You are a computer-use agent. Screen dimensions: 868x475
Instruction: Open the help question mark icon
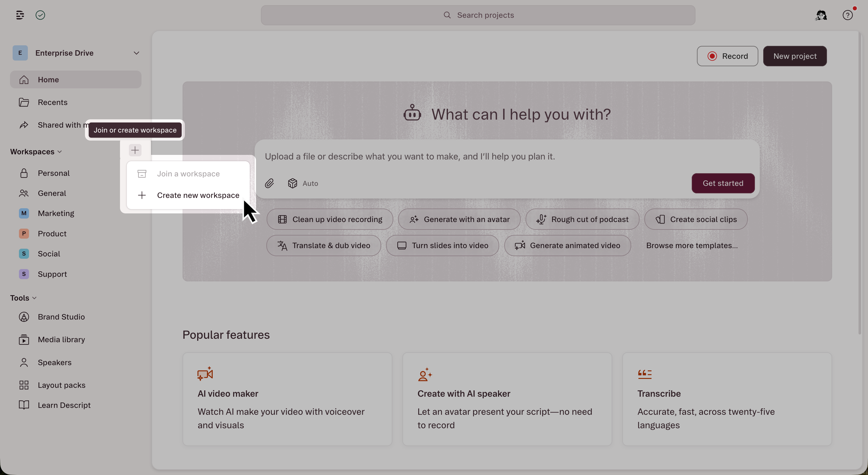pos(848,15)
